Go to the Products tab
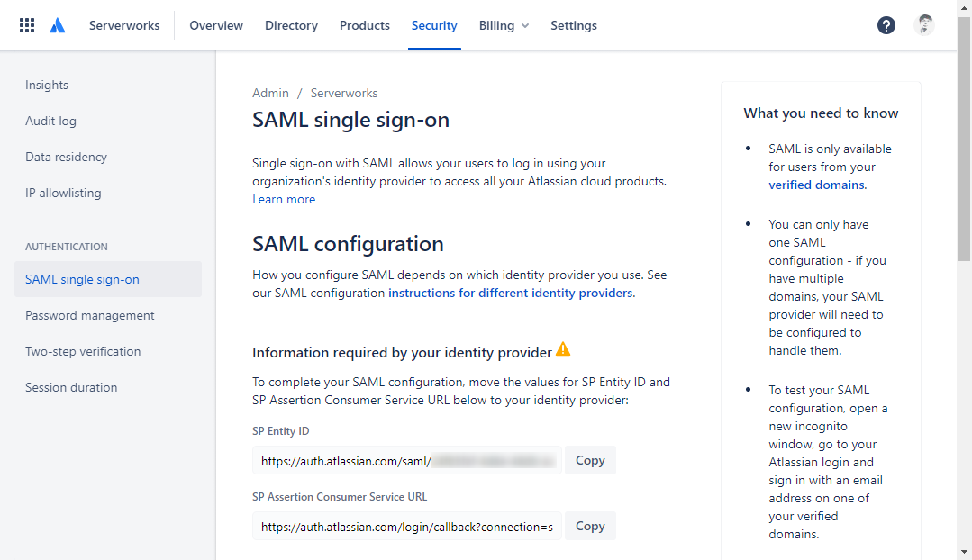The height and width of the screenshot is (560, 972). [x=365, y=25]
